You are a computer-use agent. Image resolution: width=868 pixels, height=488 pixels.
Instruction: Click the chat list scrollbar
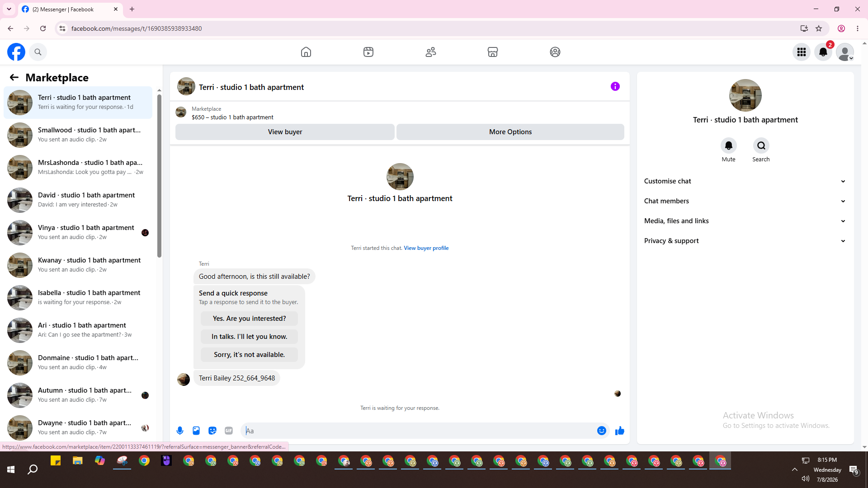(x=159, y=176)
